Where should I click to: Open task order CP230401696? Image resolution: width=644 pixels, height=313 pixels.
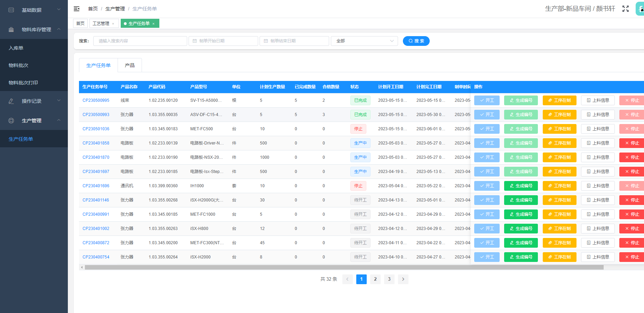pyautogui.click(x=96, y=186)
